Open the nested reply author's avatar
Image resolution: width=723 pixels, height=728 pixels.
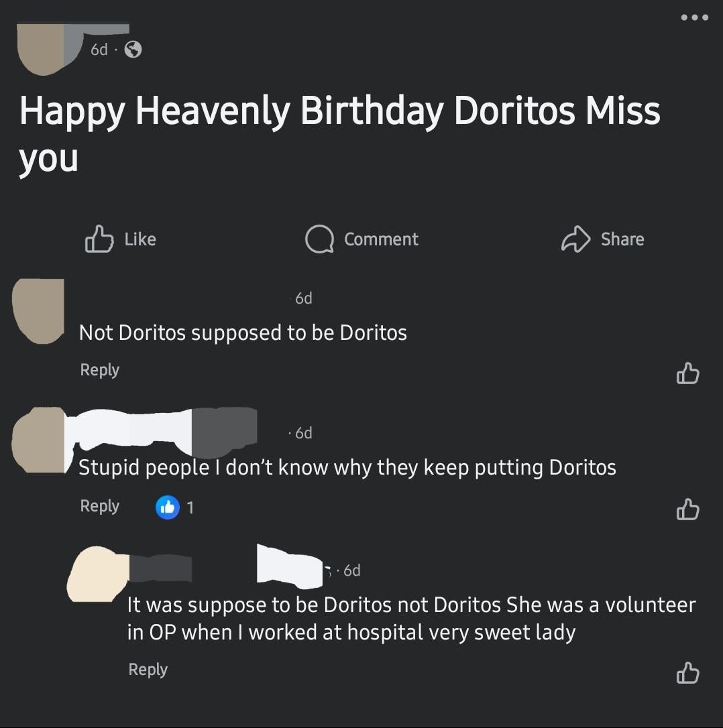pyautogui.click(x=98, y=574)
